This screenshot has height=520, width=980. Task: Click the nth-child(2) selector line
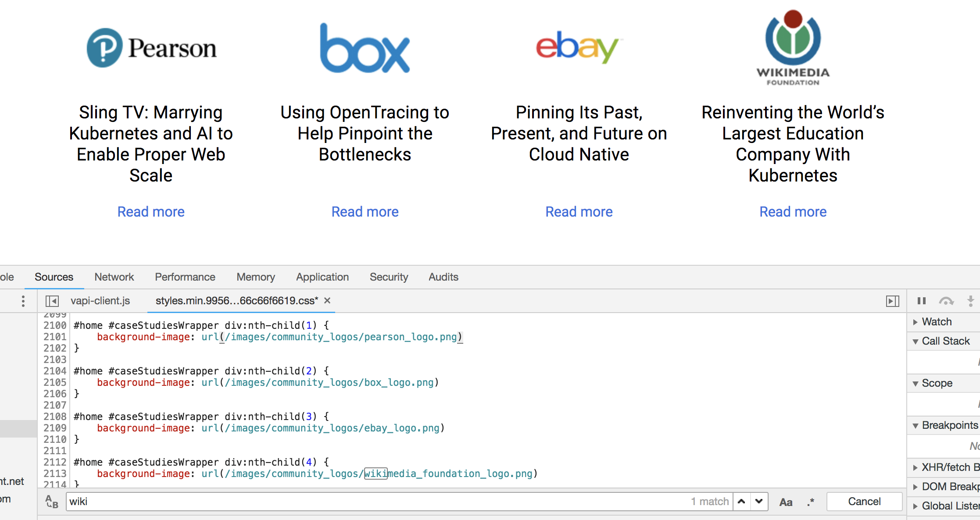[201, 371]
